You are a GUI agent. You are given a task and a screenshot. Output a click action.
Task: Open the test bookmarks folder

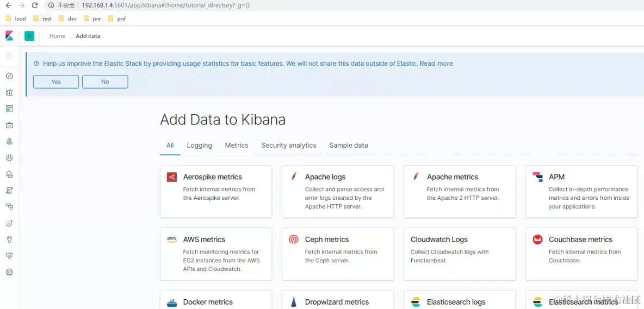[42, 18]
